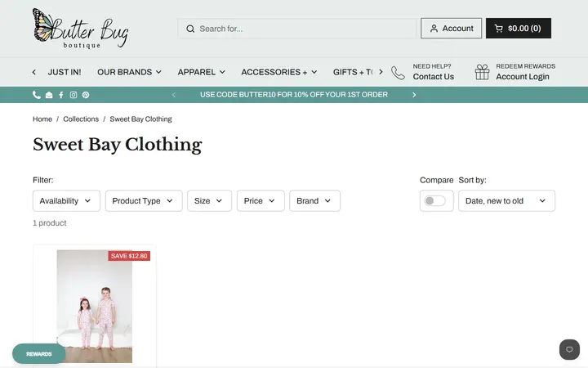This screenshot has width=588, height=368.
Task: Open the Our Brands menu
Action: click(x=129, y=72)
